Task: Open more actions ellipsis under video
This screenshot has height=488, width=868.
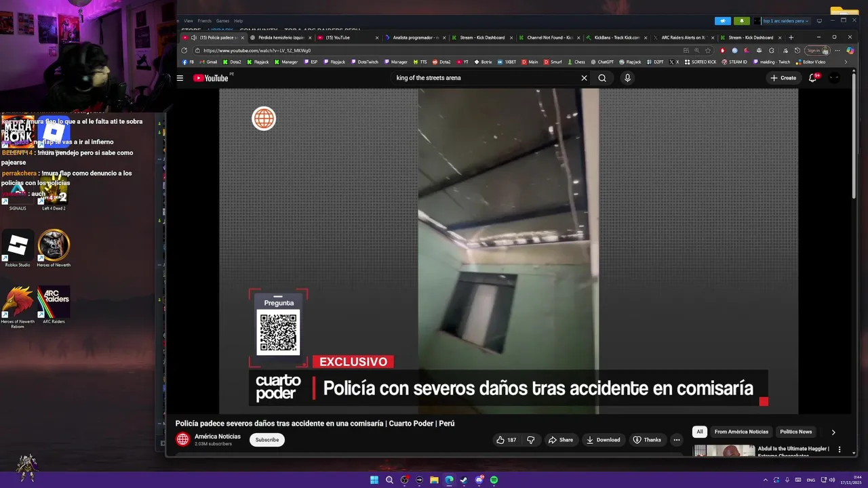Action: pyautogui.click(x=676, y=440)
